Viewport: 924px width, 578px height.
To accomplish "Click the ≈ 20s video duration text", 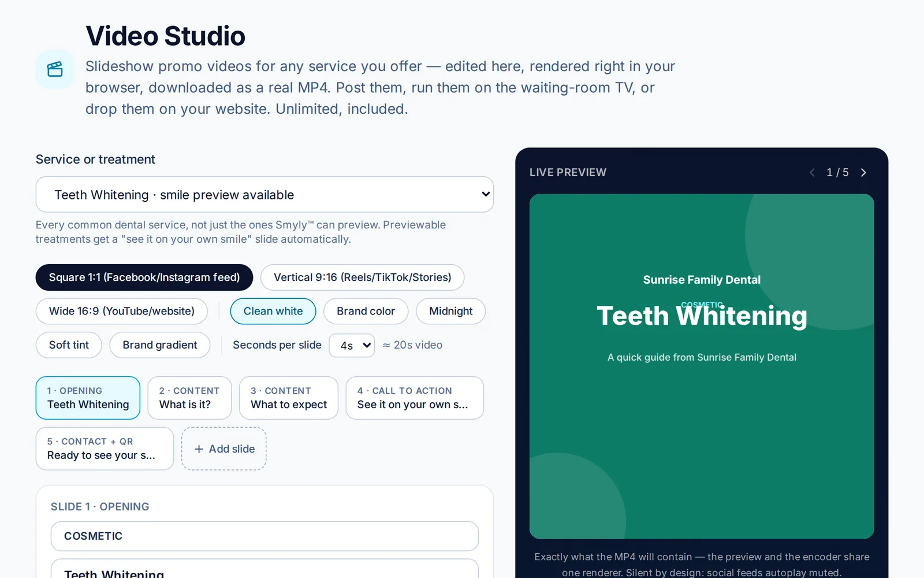I will 412,345.
